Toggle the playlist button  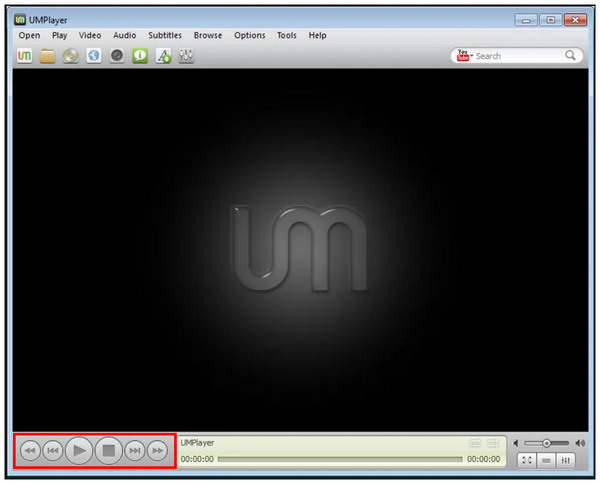546,460
